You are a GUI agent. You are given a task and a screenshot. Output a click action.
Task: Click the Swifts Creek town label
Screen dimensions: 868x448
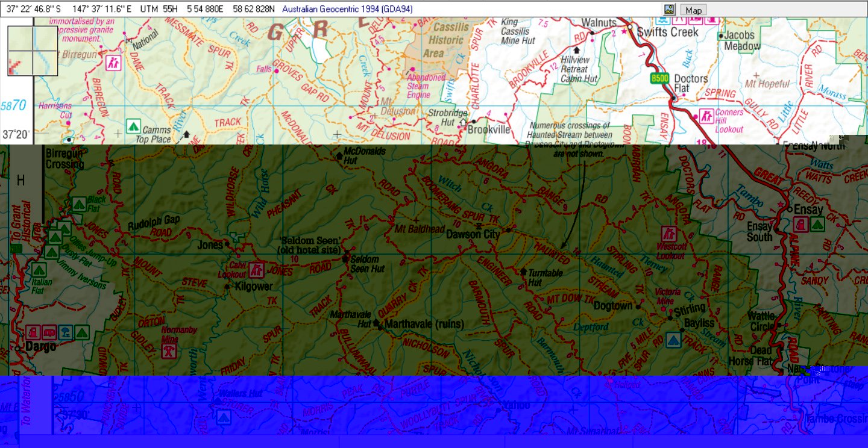(667, 32)
